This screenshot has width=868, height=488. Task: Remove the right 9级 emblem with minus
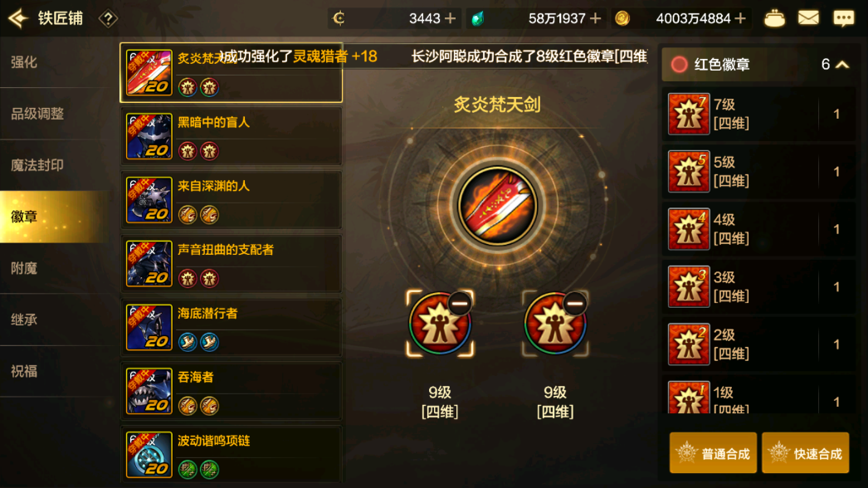[575, 304]
